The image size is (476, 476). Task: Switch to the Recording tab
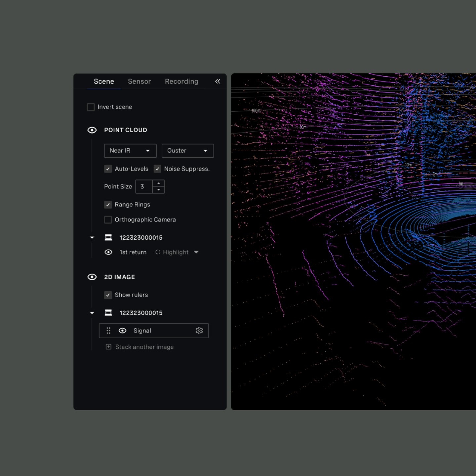181,81
